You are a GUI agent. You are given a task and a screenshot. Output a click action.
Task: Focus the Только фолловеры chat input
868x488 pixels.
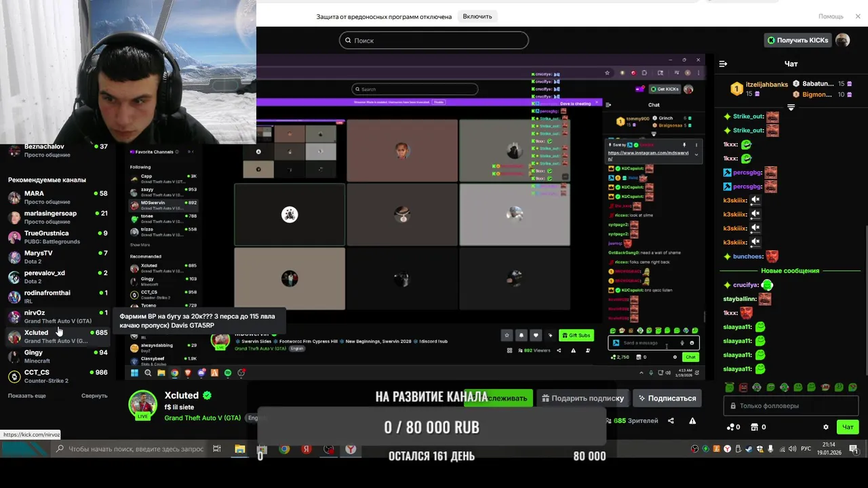click(x=792, y=406)
